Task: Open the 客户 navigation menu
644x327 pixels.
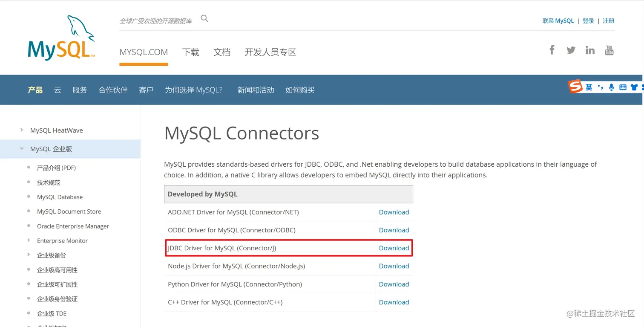Action: point(146,90)
